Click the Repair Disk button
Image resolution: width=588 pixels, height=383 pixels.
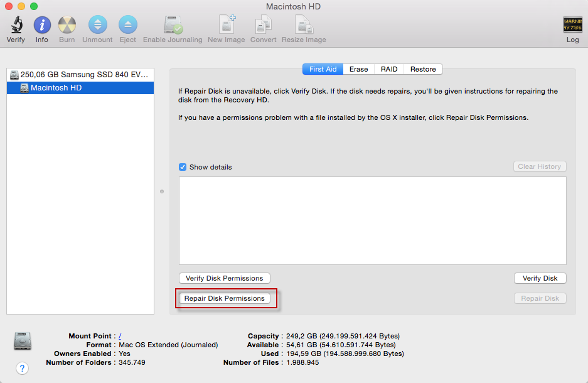[x=540, y=298]
